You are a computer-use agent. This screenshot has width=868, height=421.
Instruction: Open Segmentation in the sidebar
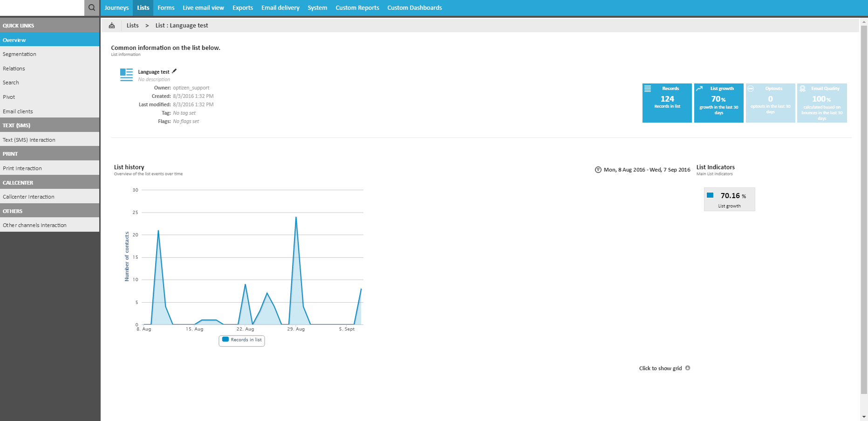(20, 54)
